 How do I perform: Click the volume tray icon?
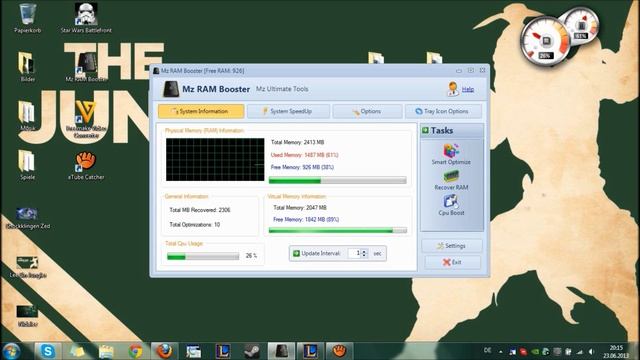[591, 351]
